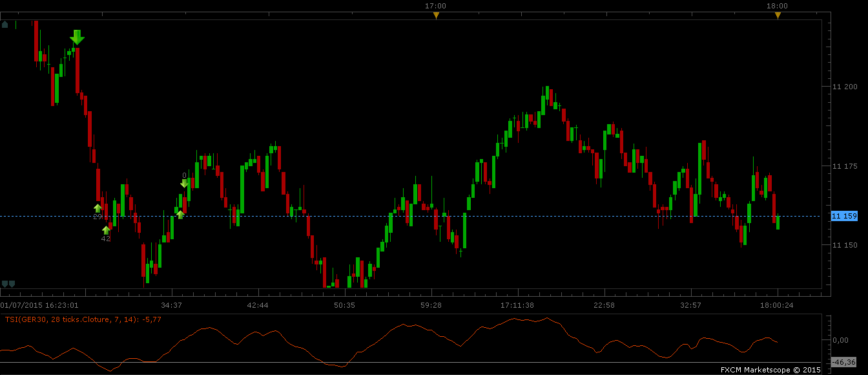Select the up arrow marker labeled 42
Image resolution: width=868 pixels, height=375 pixels.
(x=106, y=230)
